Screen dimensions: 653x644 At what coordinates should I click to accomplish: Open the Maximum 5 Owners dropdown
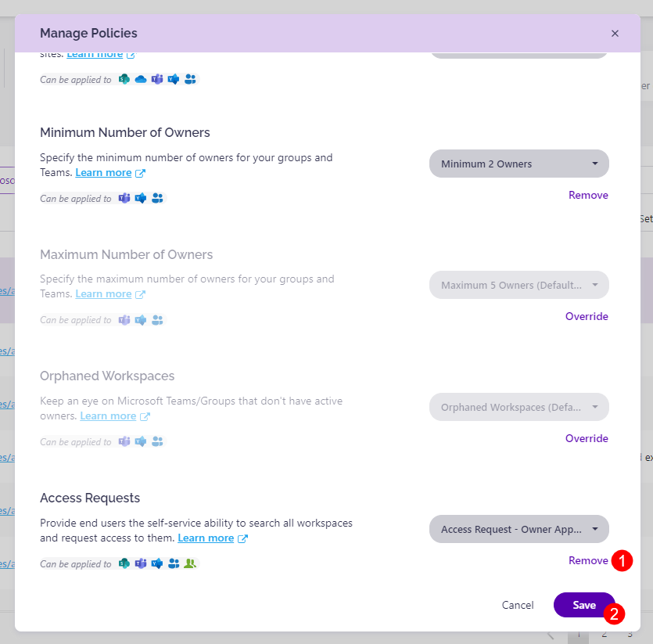(518, 285)
